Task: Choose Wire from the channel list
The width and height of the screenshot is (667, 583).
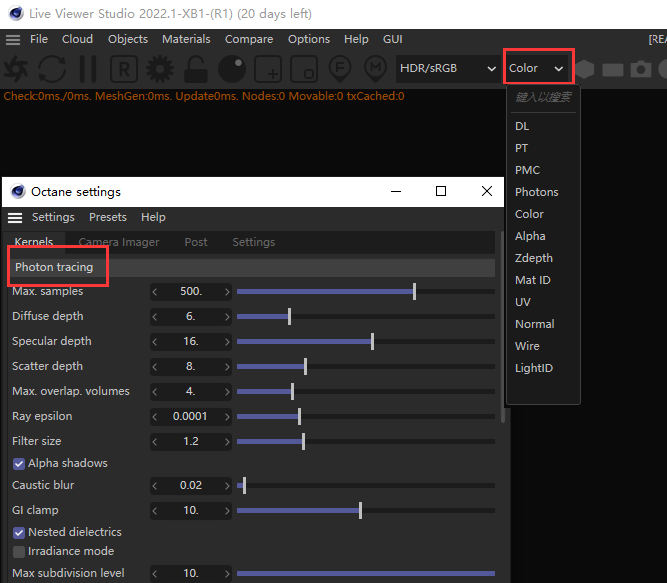Action: point(527,347)
